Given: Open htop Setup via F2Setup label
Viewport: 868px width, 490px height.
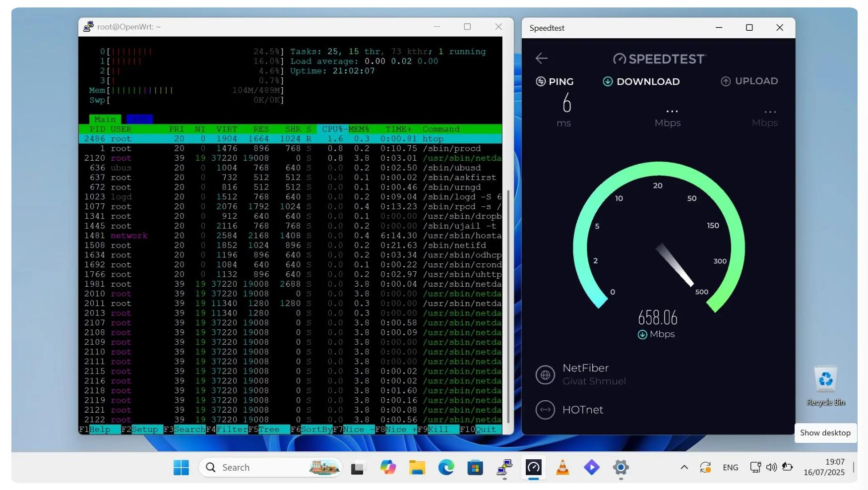Looking at the screenshot, I should pos(140,429).
